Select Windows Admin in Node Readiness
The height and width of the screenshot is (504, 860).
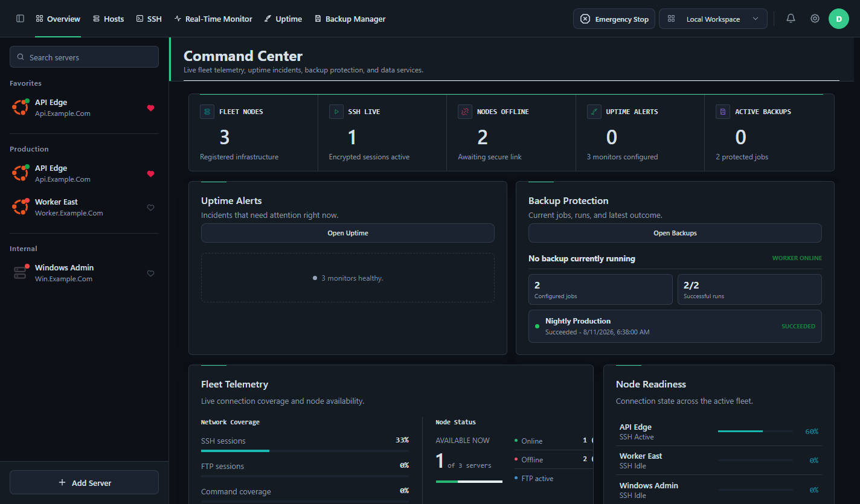pyautogui.click(x=719, y=490)
